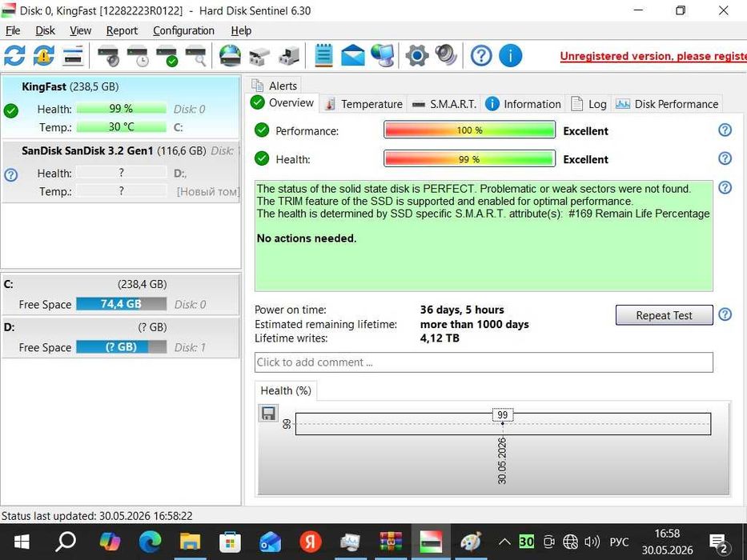Click the 'Status last updated' status bar text
The height and width of the screenshot is (560, 747).
click(97, 516)
